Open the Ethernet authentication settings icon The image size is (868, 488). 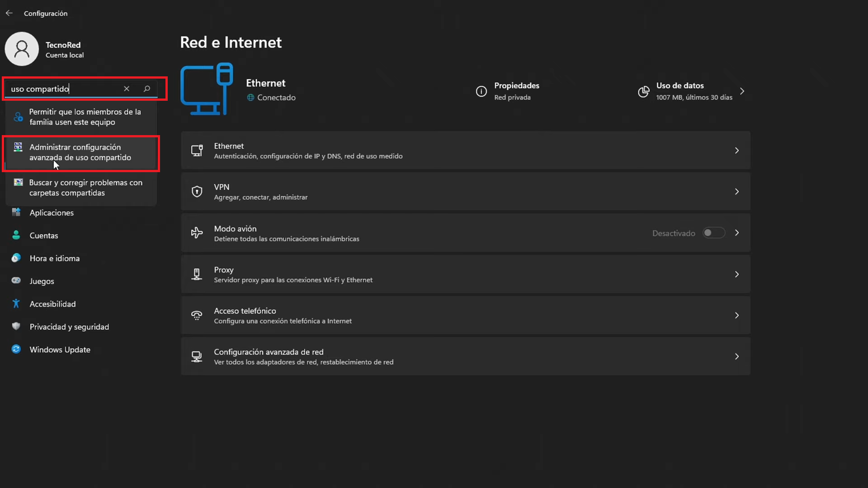(197, 150)
